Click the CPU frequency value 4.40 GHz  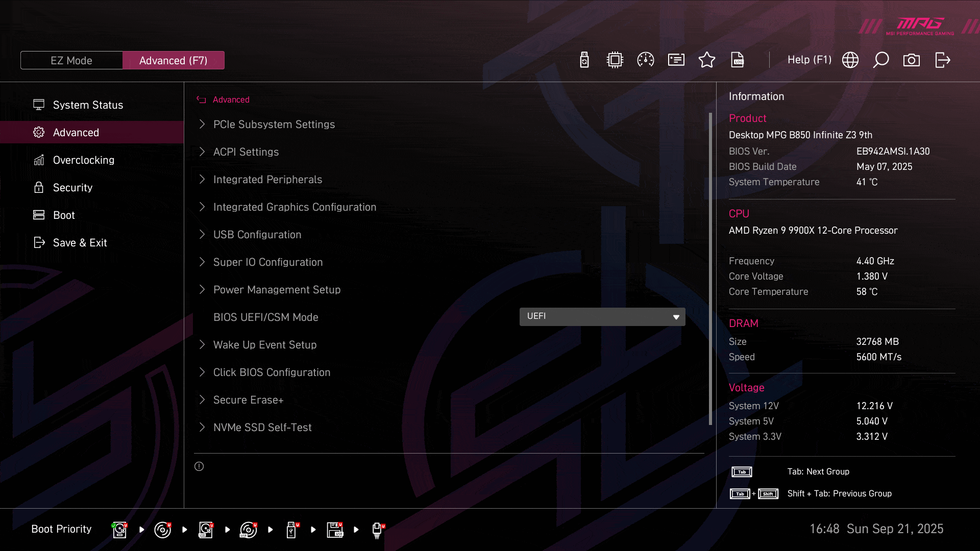click(875, 261)
